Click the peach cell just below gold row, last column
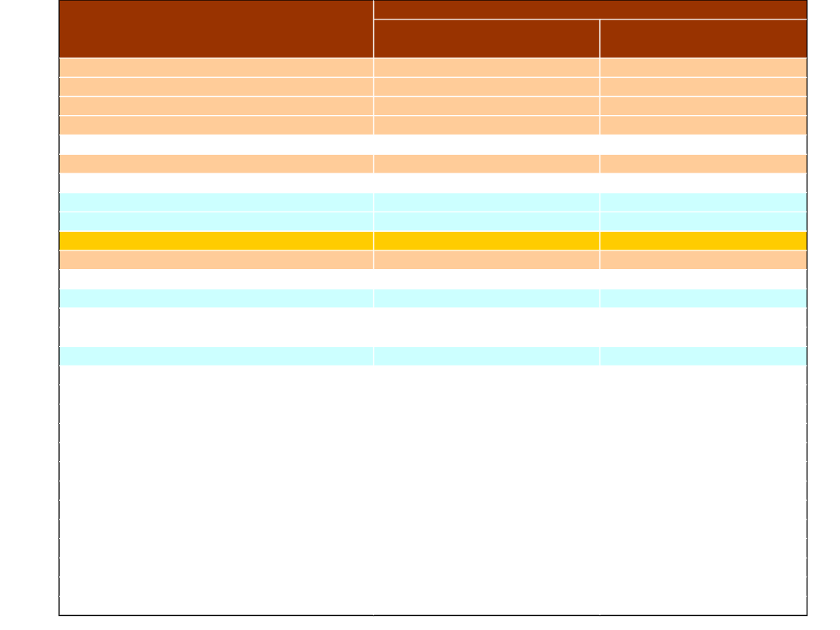This screenshot has height=630, width=840. pos(703,260)
